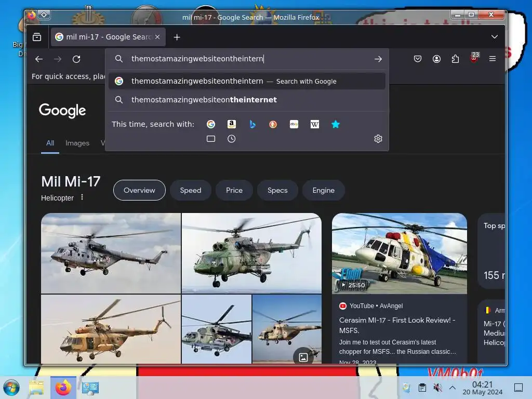Select the Specs chip
Viewport: 532px width, 399px height.
[277, 190]
